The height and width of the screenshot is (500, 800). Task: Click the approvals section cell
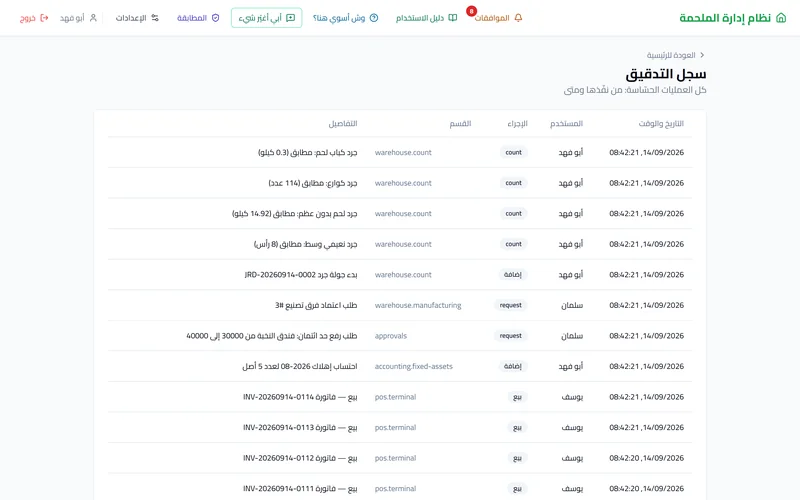click(391, 336)
